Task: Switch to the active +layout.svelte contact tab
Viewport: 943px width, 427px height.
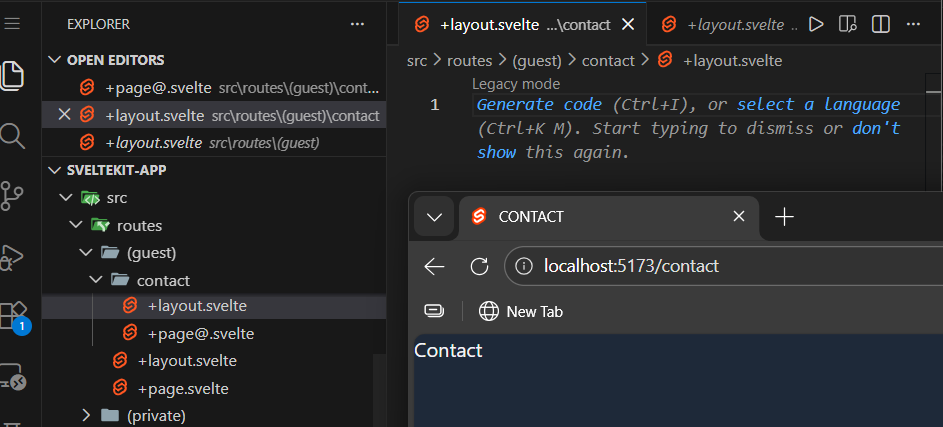Action: coord(523,25)
